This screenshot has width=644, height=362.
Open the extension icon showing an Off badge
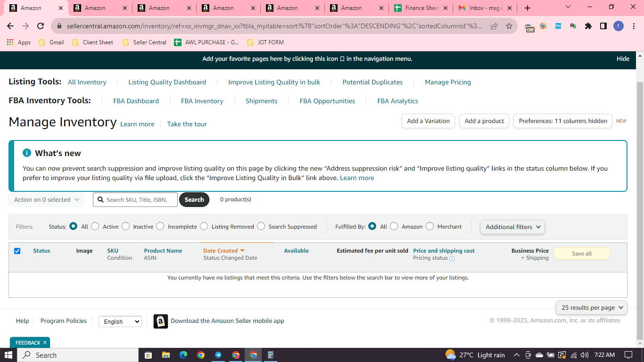pyautogui.click(x=529, y=27)
